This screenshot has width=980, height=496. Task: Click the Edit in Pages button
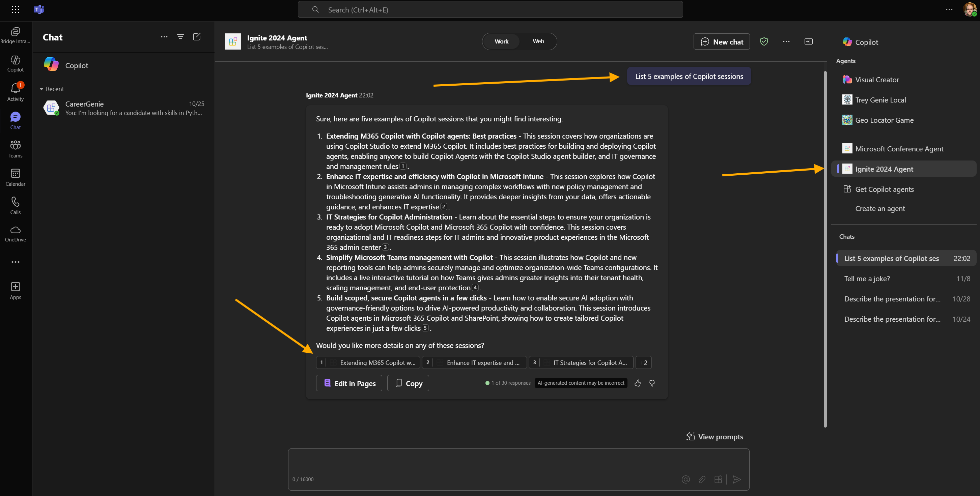pyautogui.click(x=348, y=383)
